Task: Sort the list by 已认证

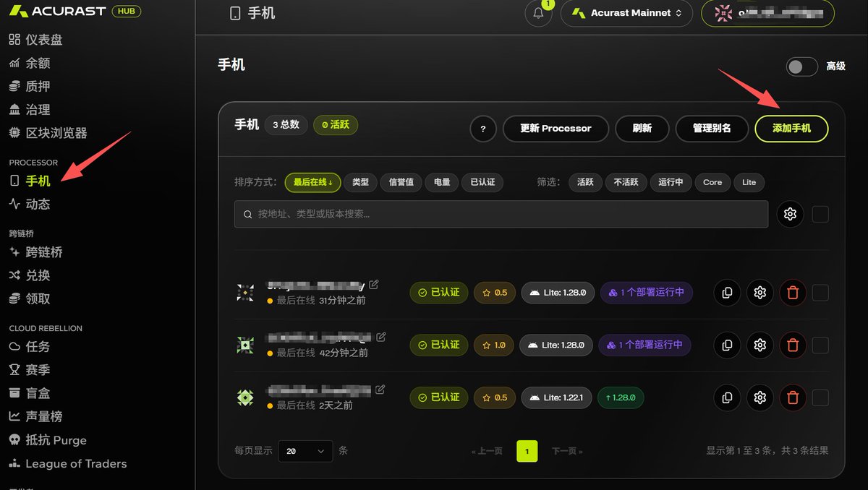Action: 482,182
